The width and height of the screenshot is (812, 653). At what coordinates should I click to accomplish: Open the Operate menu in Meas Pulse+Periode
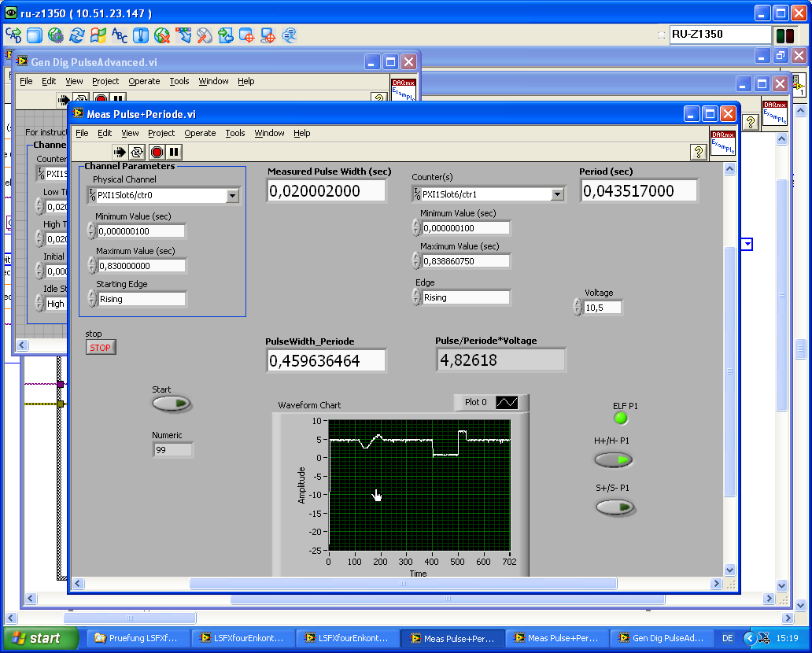[x=200, y=133]
